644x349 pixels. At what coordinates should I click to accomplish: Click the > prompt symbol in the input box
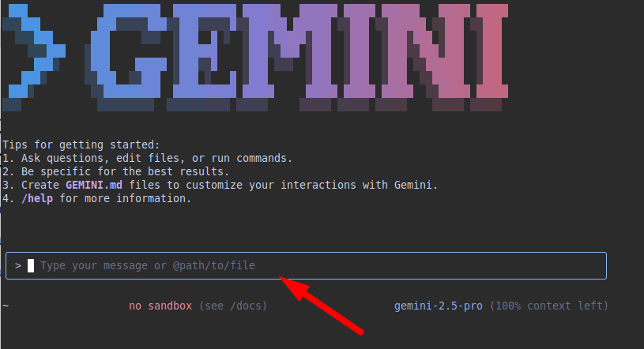pos(18,266)
